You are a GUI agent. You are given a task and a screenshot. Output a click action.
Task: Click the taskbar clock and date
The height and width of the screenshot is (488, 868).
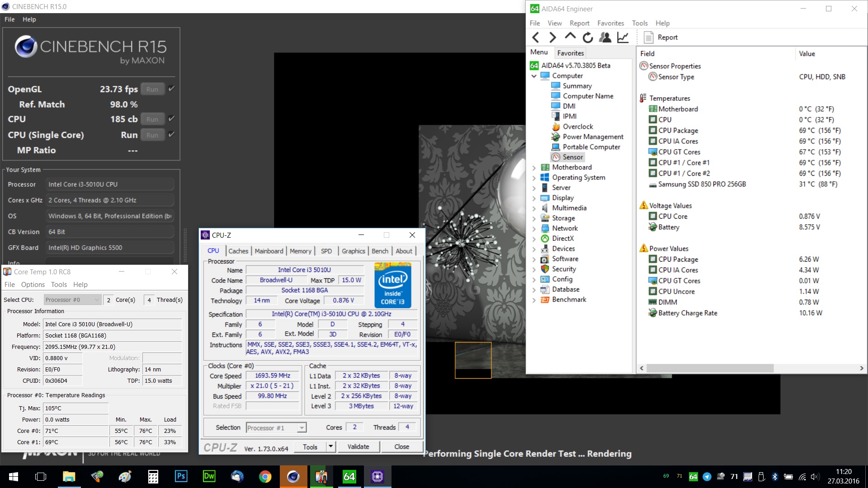tap(844, 477)
